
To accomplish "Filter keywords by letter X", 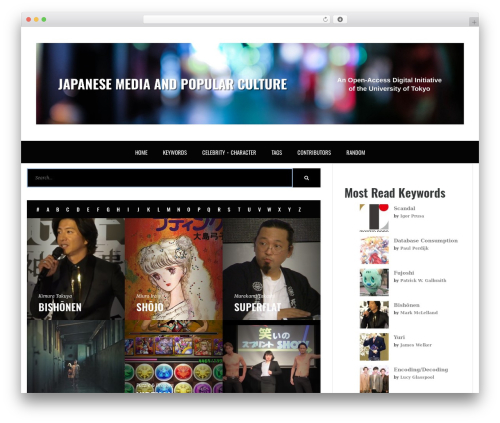I will (279, 210).
